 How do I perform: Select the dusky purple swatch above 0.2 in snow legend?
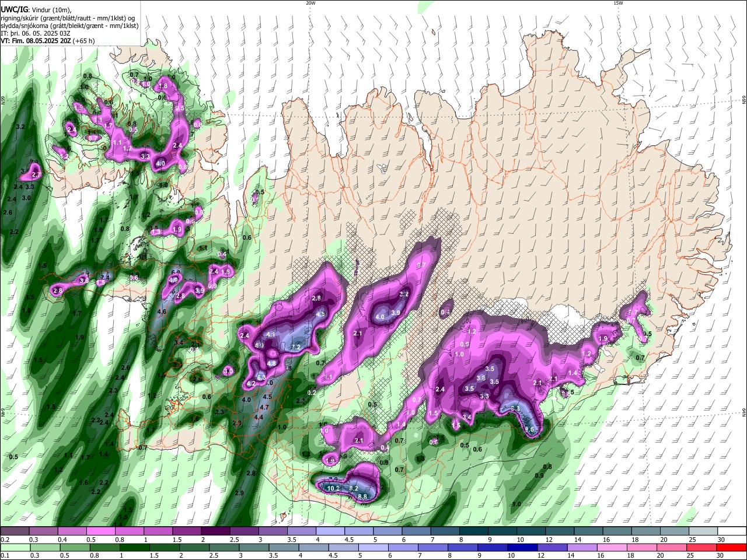point(15,531)
